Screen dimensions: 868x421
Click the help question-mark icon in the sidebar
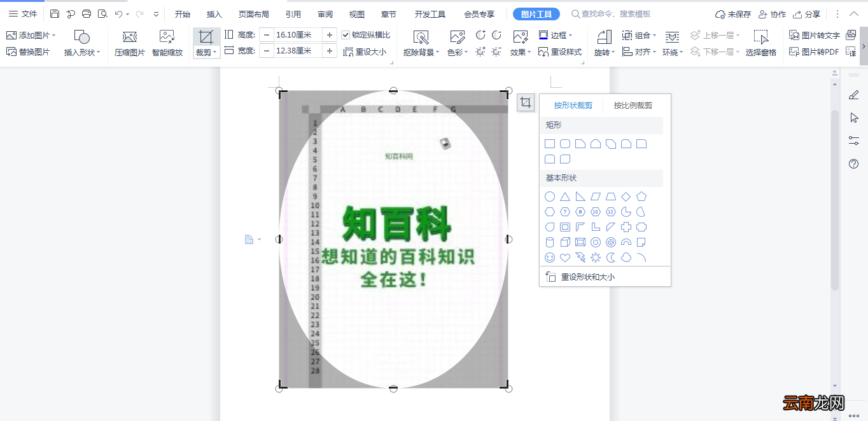coord(854,164)
